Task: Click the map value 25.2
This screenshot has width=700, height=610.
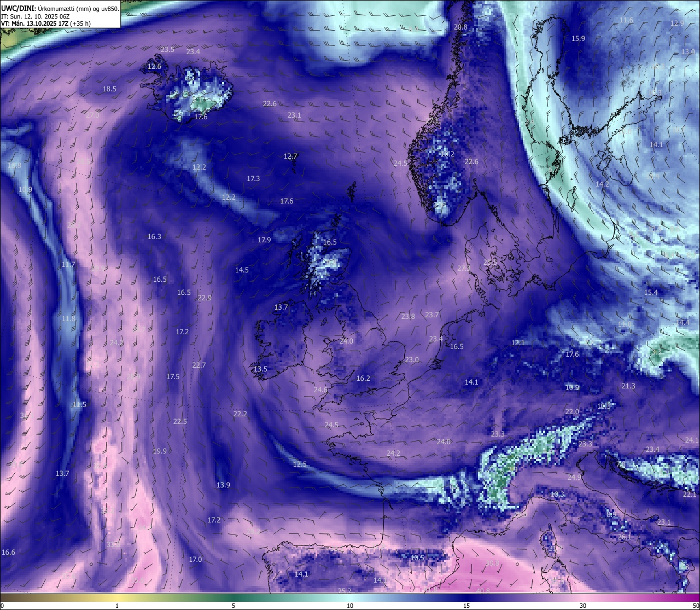Action: (345, 590)
